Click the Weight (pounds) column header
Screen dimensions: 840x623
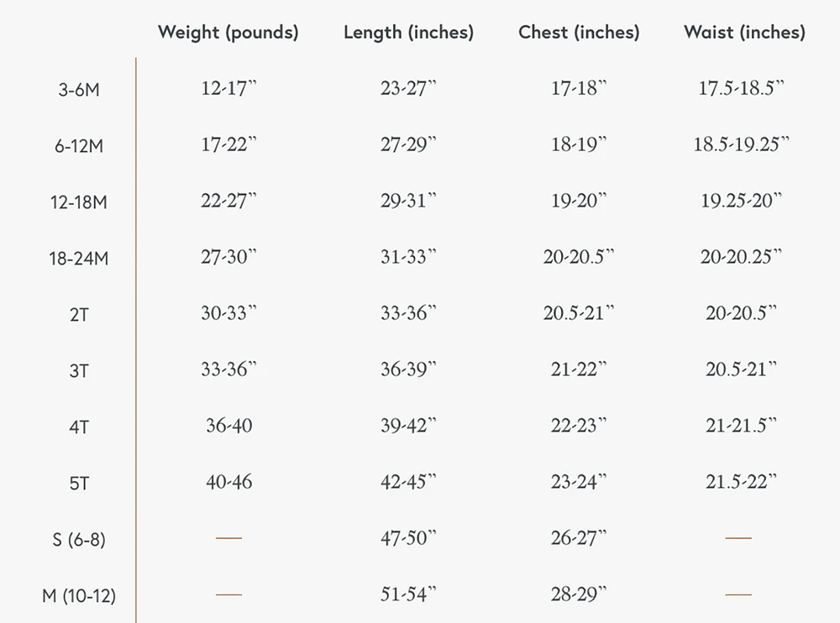[x=228, y=33]
